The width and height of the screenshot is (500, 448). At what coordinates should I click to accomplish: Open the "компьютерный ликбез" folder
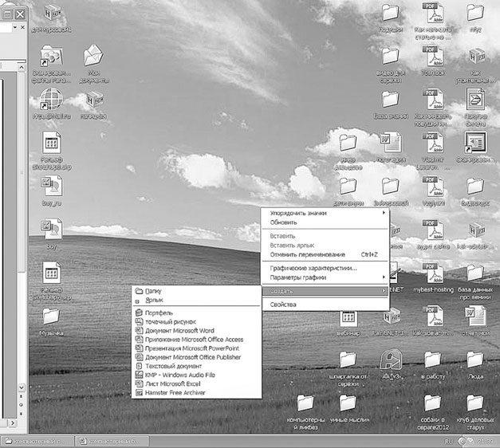305,403
